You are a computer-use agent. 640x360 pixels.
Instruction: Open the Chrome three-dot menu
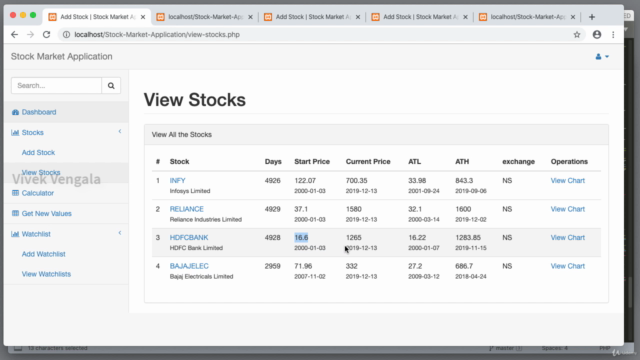point(613,35)
